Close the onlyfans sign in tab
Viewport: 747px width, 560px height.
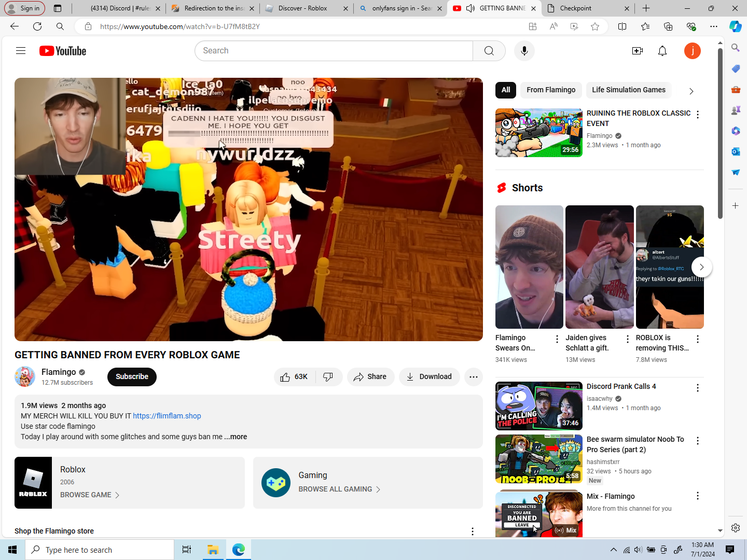pyautogui.click(x=439, y=8)
